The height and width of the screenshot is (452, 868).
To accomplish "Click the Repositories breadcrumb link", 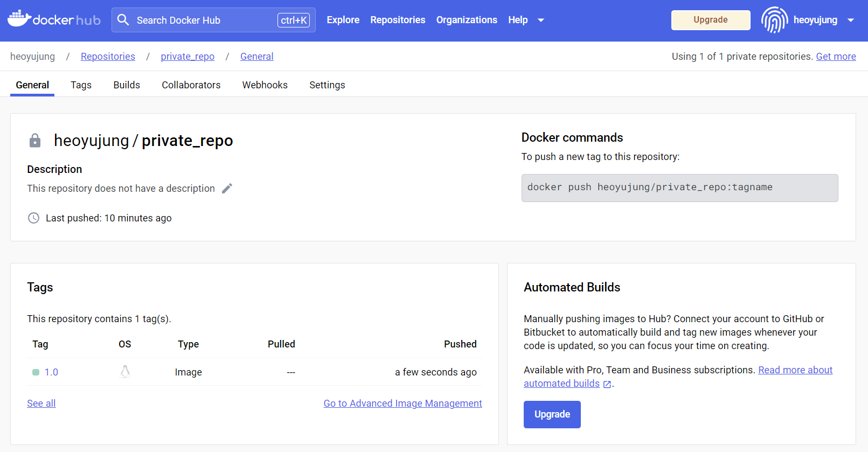I will click(108, 57).
